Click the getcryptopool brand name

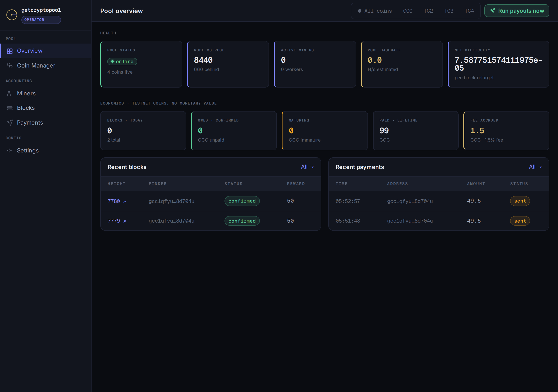[x=41, y=10]
